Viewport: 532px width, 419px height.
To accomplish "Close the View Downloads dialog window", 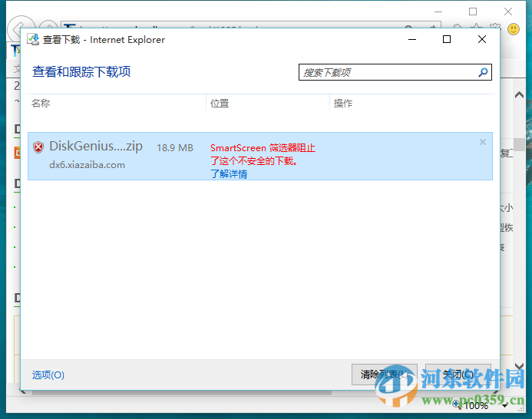I will [x=482, y=39].
